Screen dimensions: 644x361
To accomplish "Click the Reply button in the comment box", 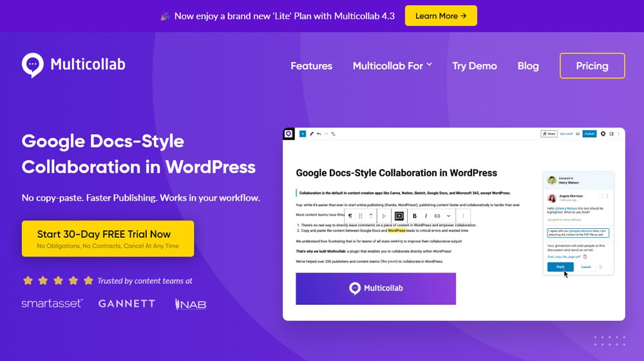I will pyautogui.click(x=560, y=267).
